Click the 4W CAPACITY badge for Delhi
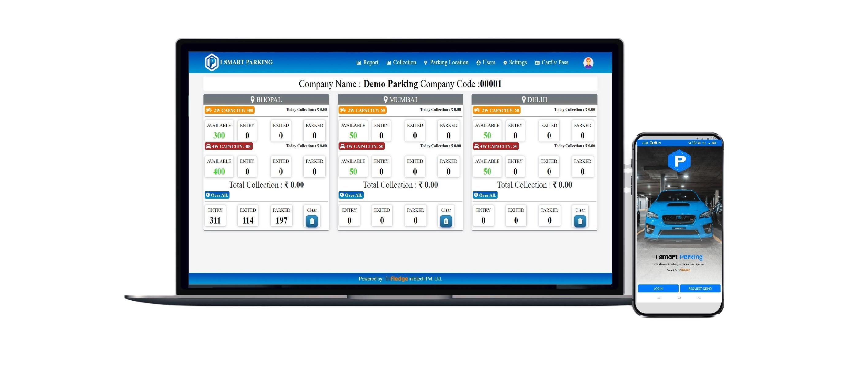The height and width of the screenshot is (391, 868). coord(495,146)
